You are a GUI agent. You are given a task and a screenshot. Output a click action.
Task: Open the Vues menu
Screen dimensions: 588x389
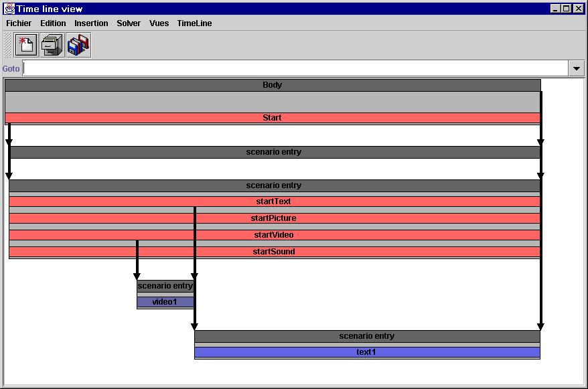pos(159,23)
